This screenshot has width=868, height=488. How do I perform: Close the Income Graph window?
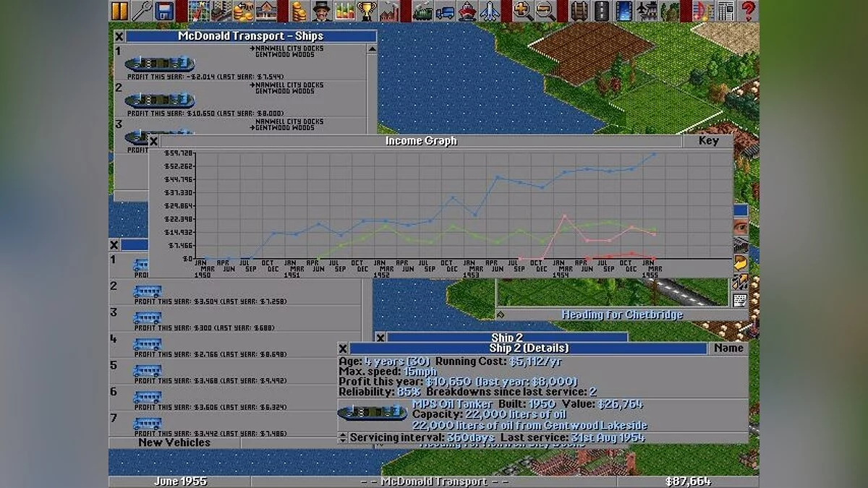pos(153,141)
